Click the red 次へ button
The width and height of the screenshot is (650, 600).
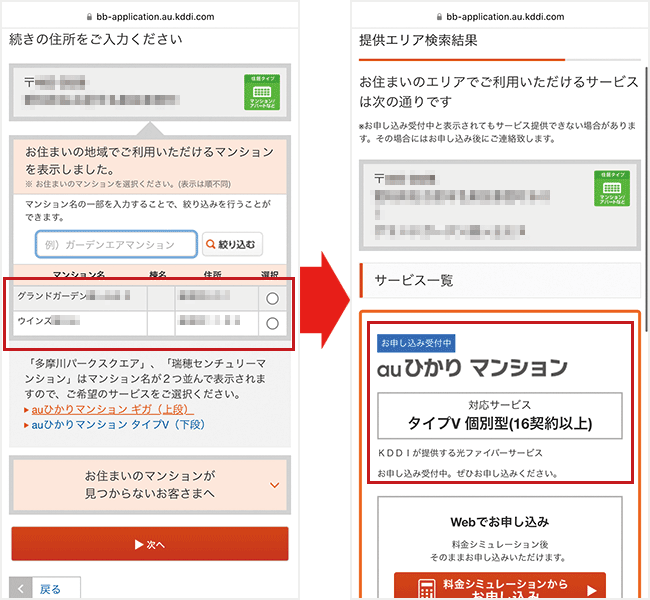click(x=150, y=544)
